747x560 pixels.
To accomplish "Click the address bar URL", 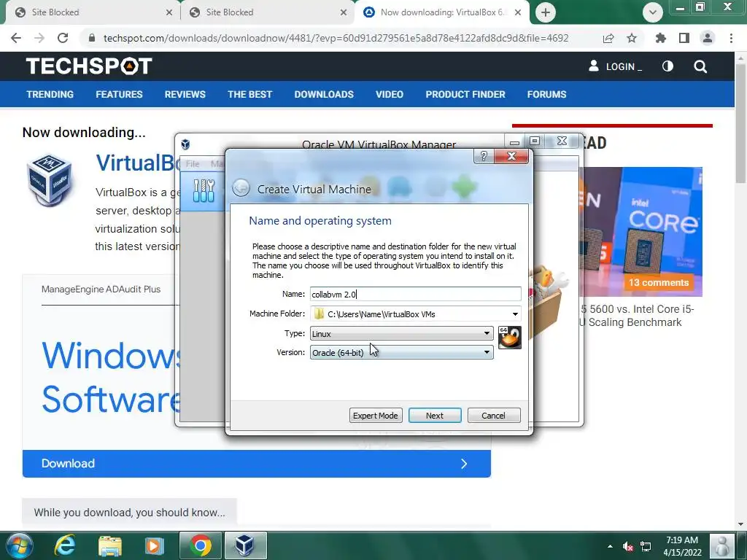I will click(336, 38).
